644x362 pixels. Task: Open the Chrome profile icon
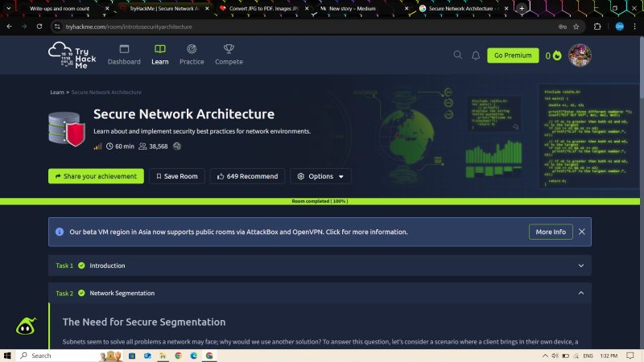(x=619, y=27)
